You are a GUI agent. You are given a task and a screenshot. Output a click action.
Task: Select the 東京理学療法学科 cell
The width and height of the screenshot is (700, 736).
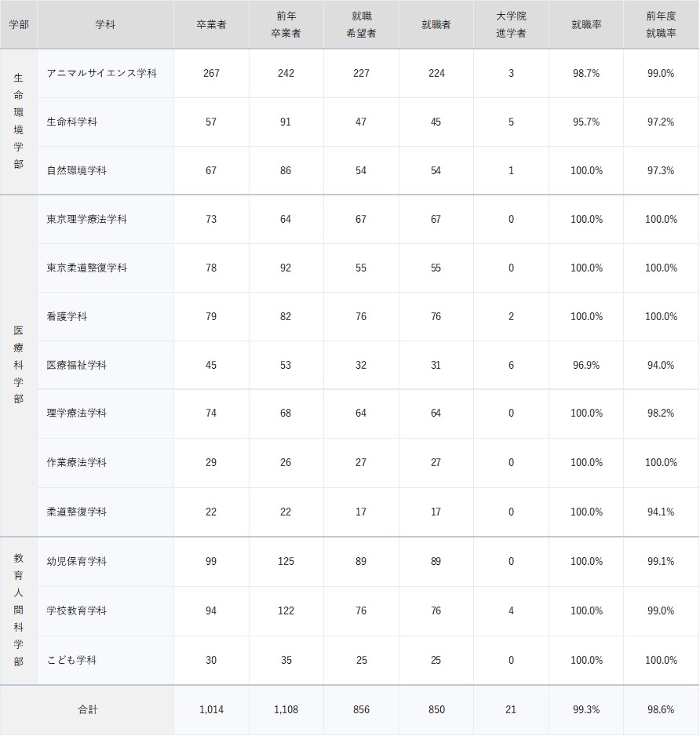pyautogui.click(x=86, y=219)
